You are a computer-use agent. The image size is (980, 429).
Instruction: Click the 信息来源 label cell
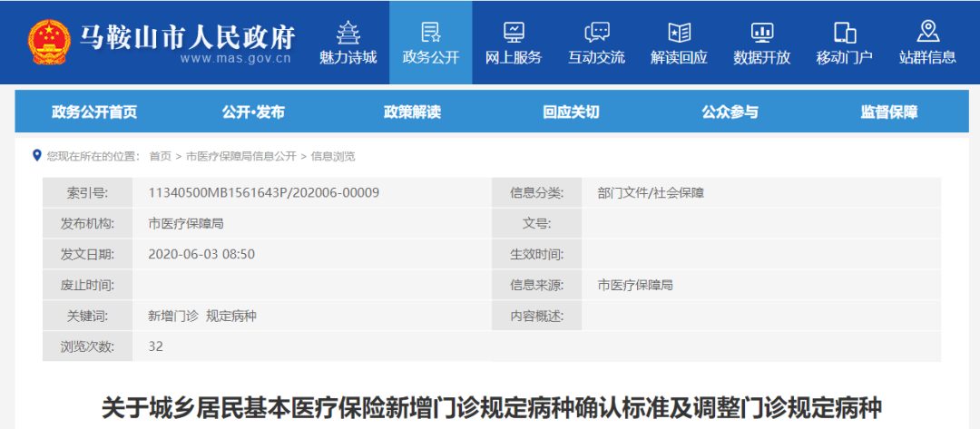537,286
